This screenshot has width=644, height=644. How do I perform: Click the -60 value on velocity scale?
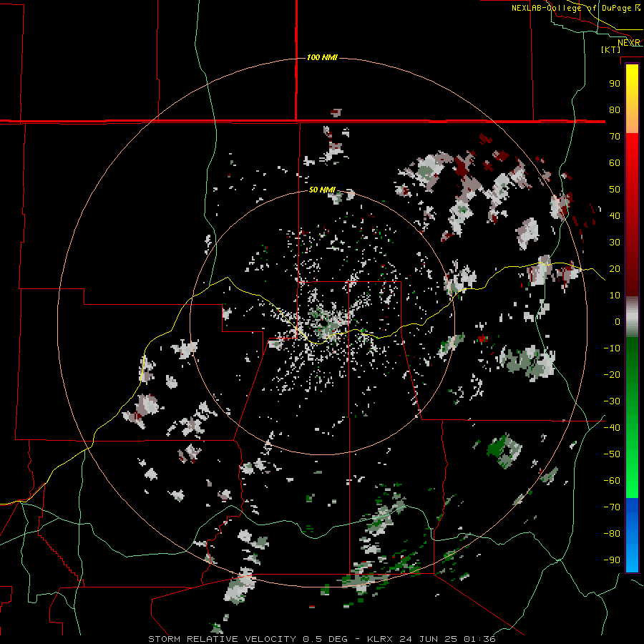click(612, 481)
